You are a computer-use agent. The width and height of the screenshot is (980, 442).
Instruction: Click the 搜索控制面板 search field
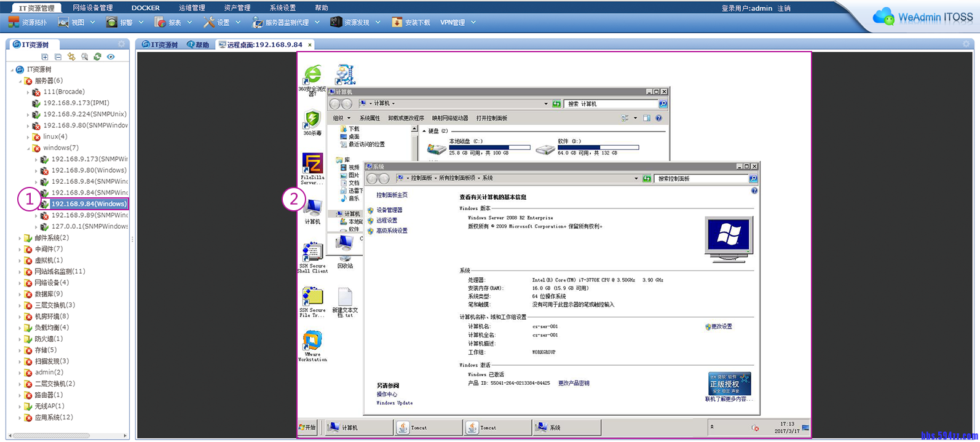701,178
